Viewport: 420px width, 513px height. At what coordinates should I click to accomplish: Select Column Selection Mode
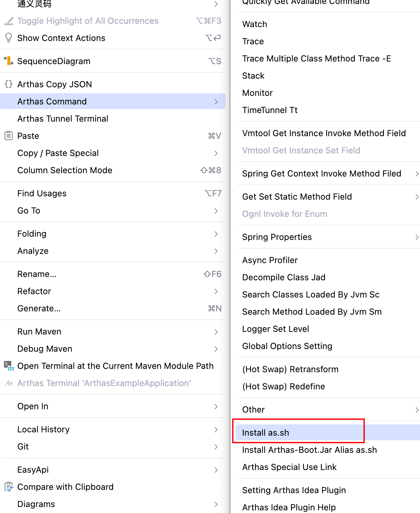click(x=65, y=170)
